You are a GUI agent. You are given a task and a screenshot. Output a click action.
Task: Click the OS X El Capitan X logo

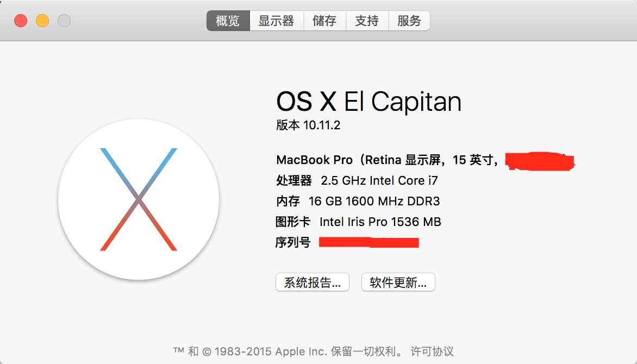[139, 199]
